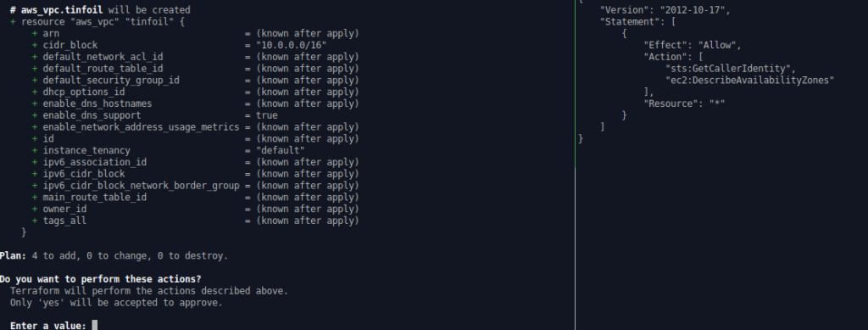Click the 'Do you want to perform these actions?' prompt

[x=100, y=278]
